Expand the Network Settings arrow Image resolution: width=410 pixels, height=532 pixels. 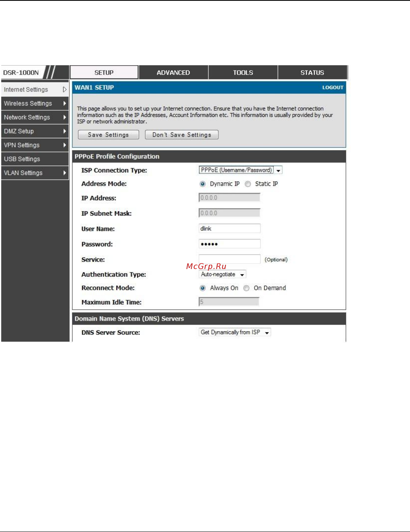(65, 117)
